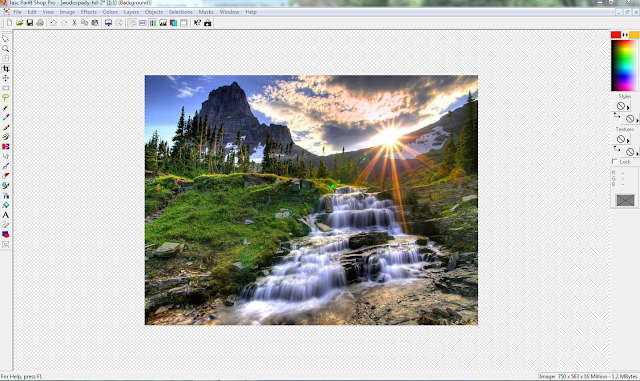Select the Airbrush spray can tool
Screen dimensions: 640x381
pos(6,196)
